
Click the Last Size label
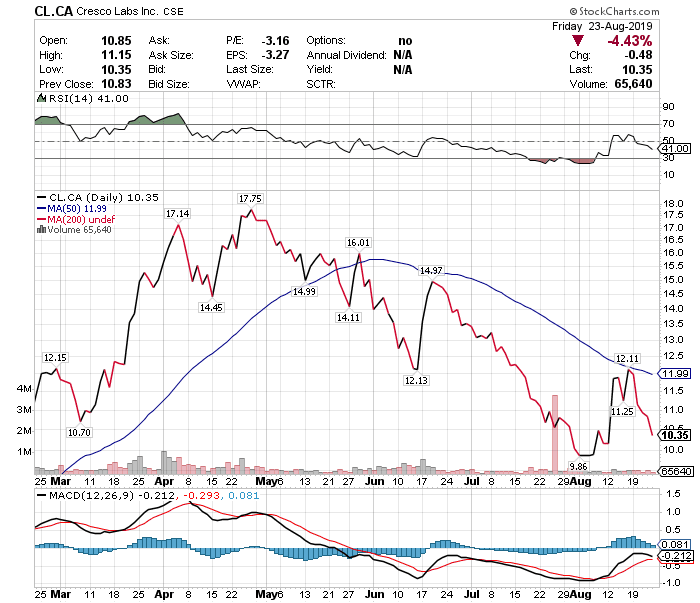coord(250,70)
